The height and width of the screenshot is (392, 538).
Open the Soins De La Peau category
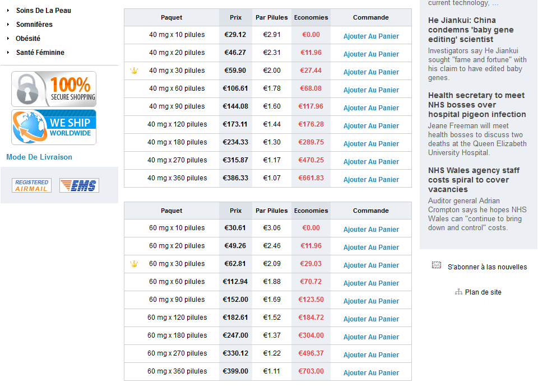tap(44, 11)
